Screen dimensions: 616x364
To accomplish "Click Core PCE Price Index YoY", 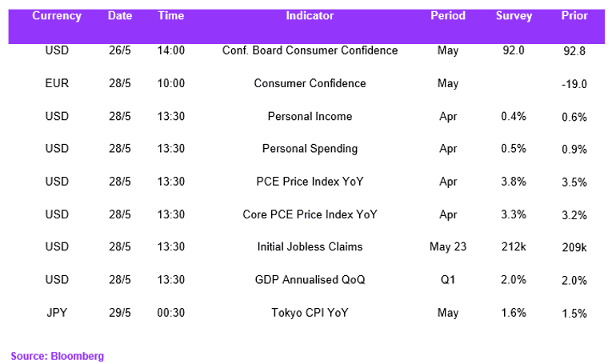I will [310, 214].
